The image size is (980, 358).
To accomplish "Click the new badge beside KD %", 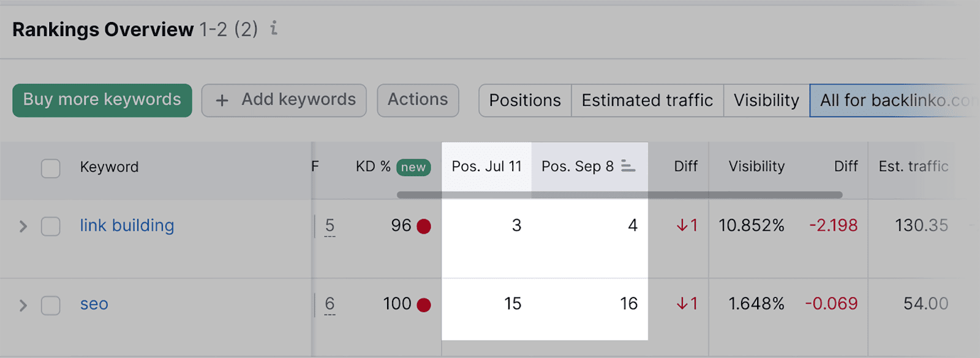I will [413, 167].
